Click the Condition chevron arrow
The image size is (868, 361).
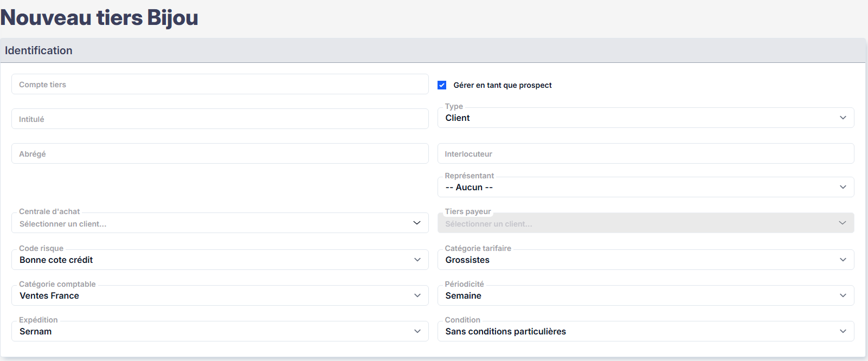tap(843, 331)
